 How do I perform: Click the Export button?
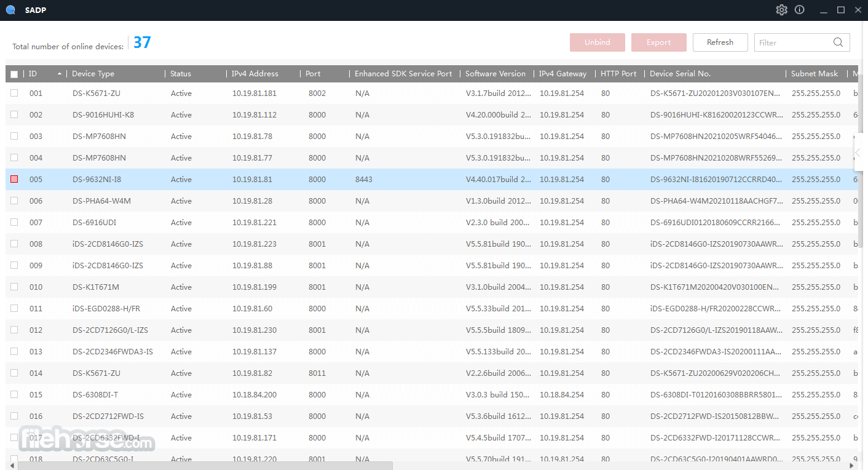659,42
